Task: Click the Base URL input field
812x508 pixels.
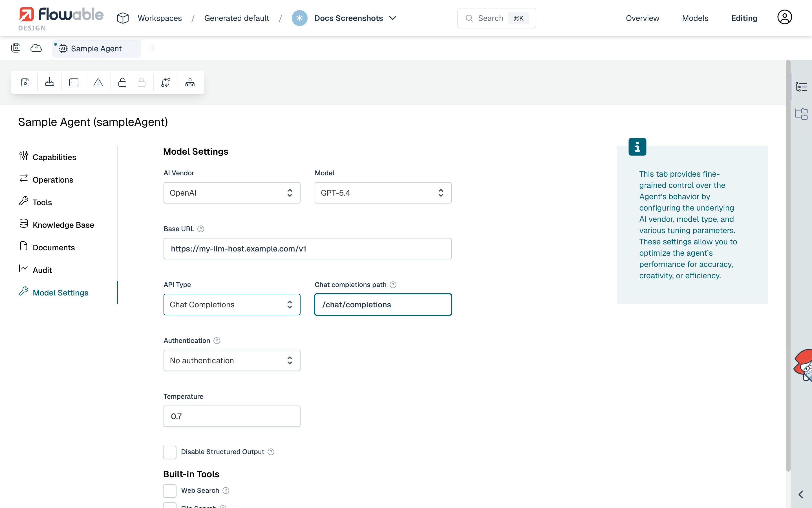Action: click(307, 249)
